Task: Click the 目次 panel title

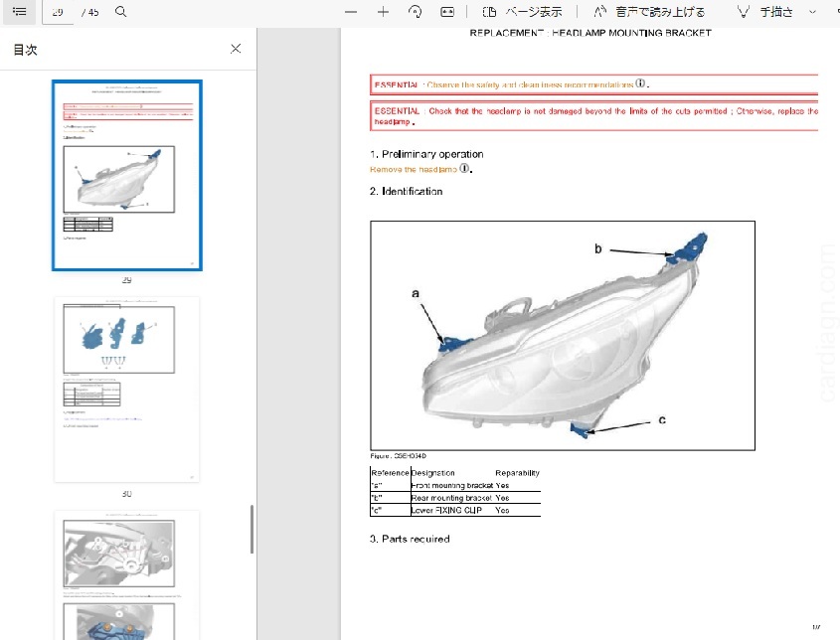Action: [x=25, y=50]
